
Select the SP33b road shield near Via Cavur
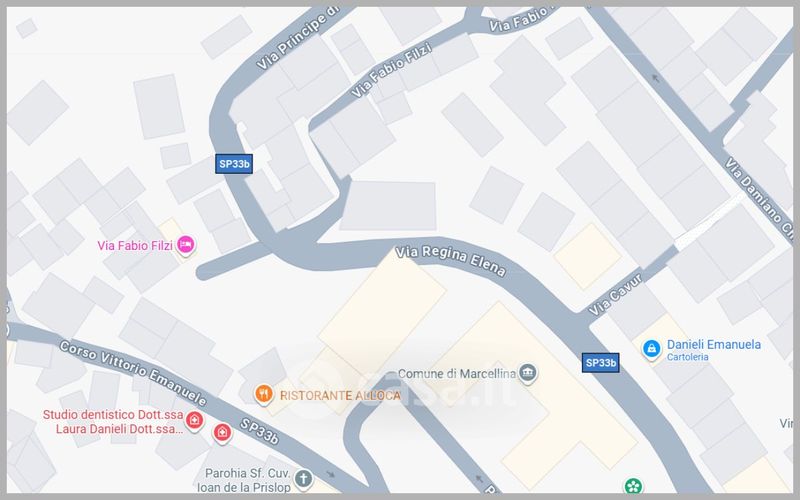coord(601,363)
